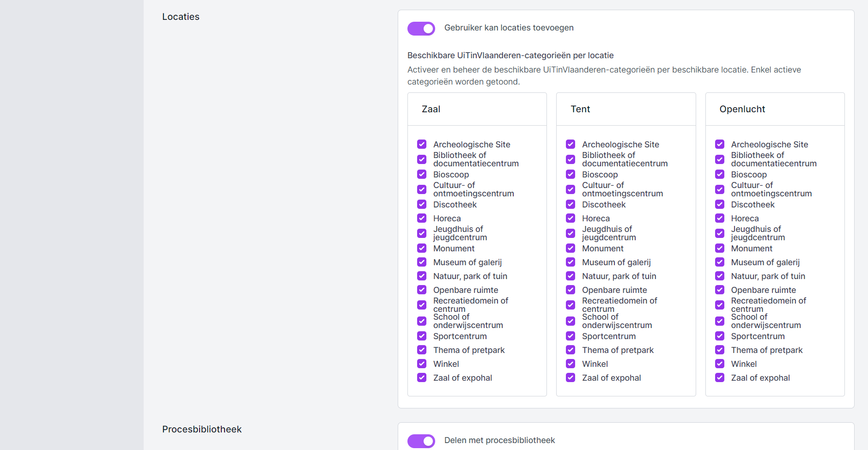
Task: Toggle 'Delen met procesbibliotheek' switch
Action: click(x=421, y=441)
